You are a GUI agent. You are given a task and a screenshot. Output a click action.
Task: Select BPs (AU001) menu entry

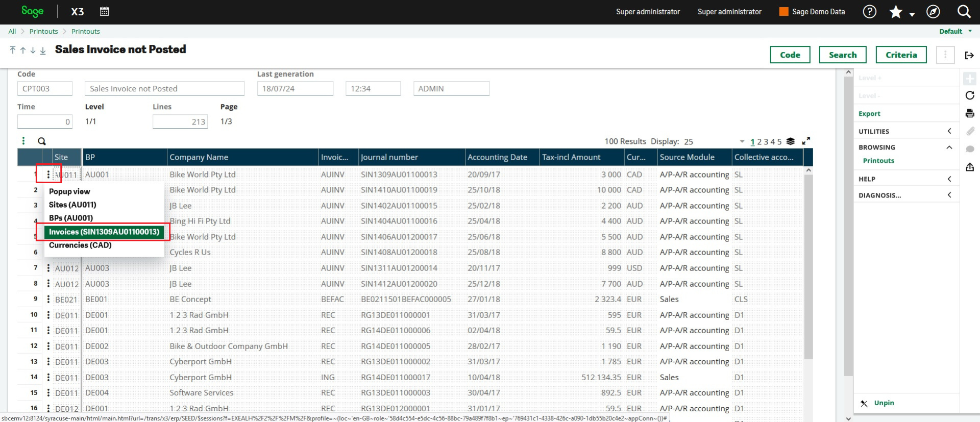tap(71, 218)
